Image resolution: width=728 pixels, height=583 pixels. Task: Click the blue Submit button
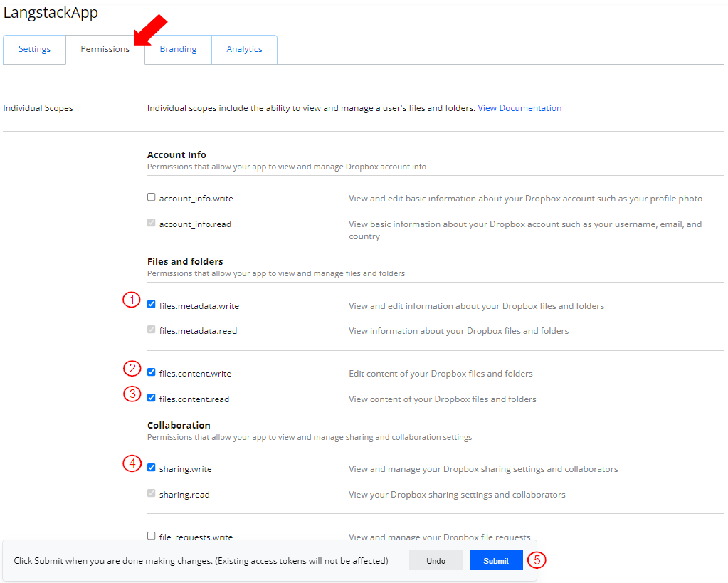coord(496,561)
